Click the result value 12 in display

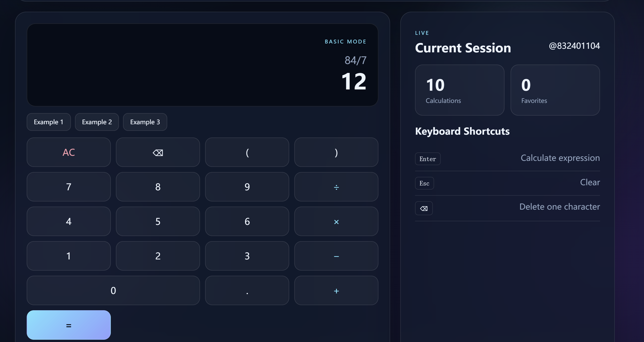click(354, 81)
